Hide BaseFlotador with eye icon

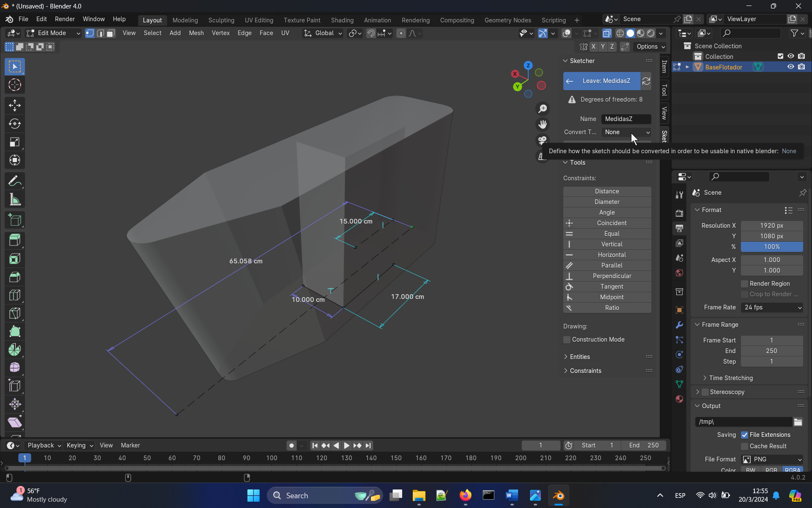pos(790,67)
